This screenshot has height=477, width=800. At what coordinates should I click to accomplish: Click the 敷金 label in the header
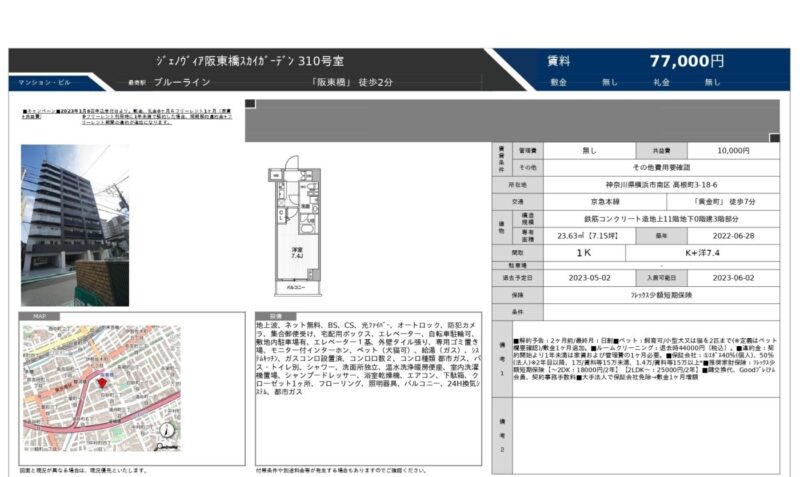click(558, 83)
